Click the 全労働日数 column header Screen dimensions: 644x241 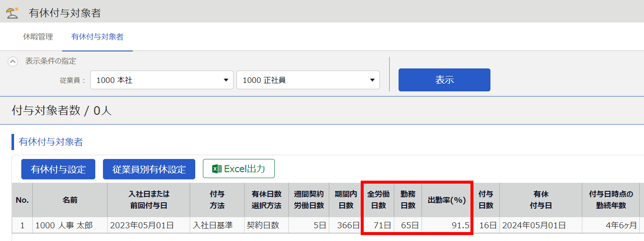click(x=379, y=200)
